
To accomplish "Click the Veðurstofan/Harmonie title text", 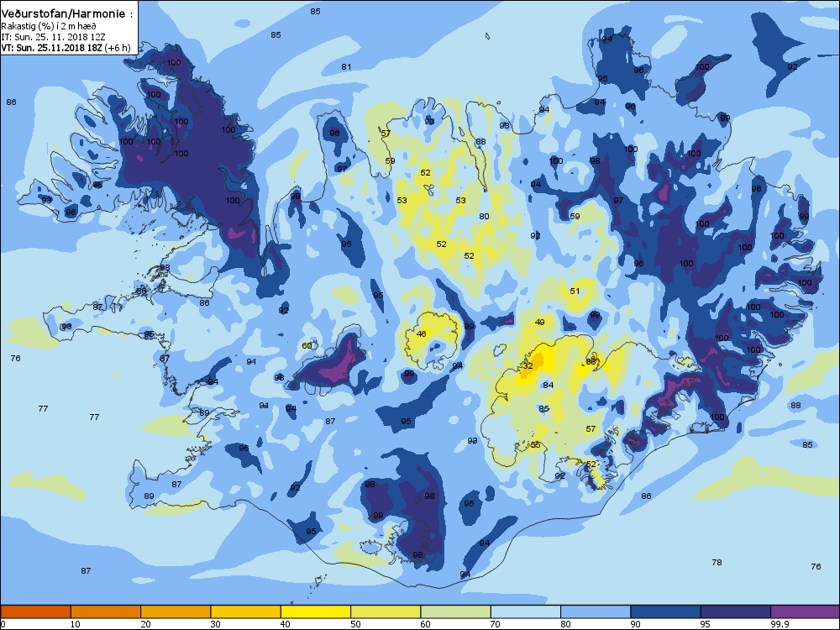I will coord(67,14).
